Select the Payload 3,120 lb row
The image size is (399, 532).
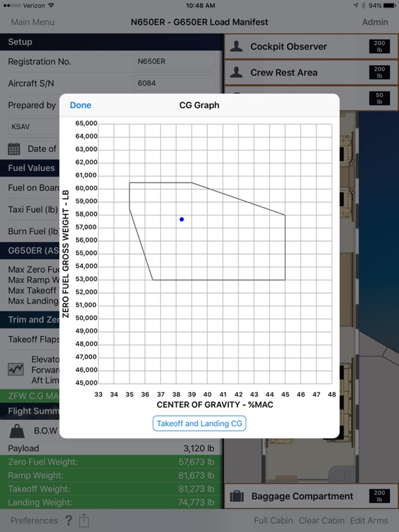(x=111, y=448)
